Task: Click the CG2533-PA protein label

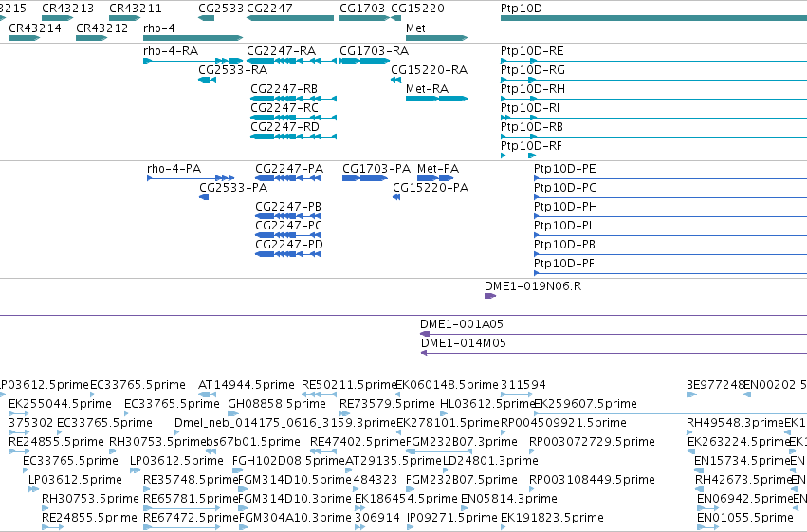Action: (233, 187)
